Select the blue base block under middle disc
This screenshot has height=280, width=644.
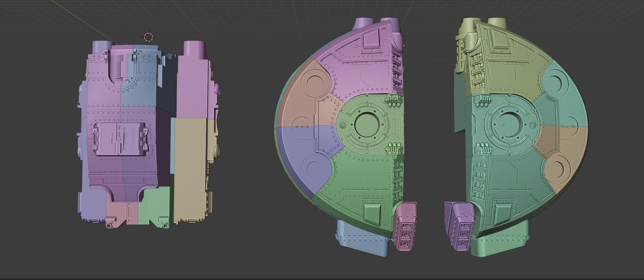[361, 239]
